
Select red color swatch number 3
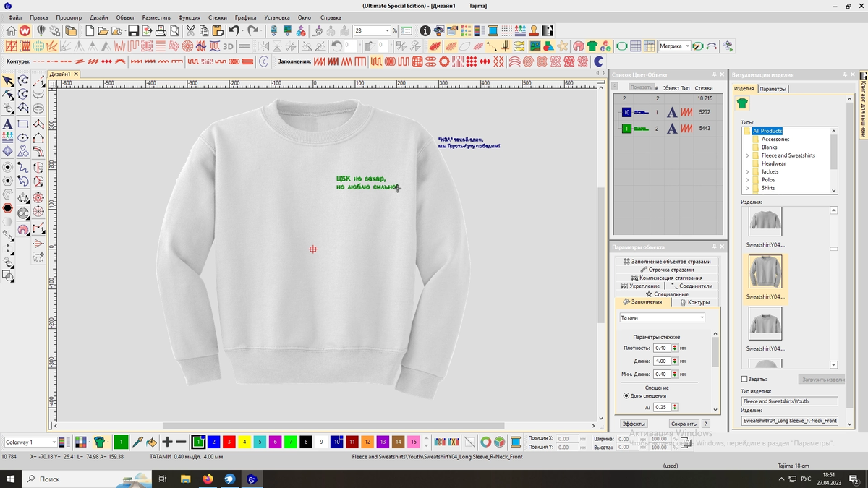click(229, 442)
